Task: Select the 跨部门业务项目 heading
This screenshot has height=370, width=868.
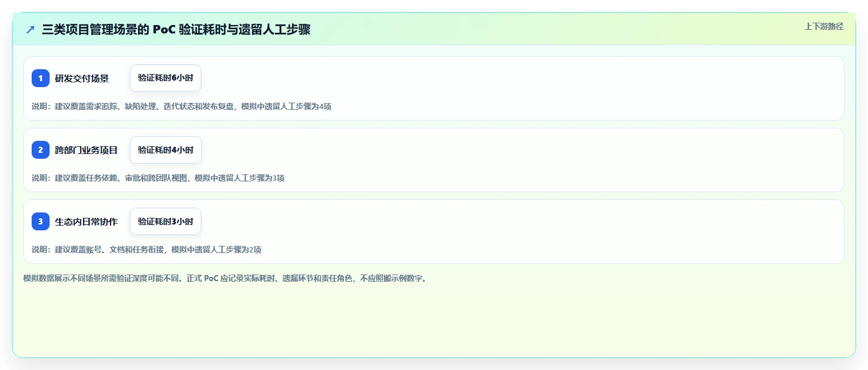Action: [87, 150]
